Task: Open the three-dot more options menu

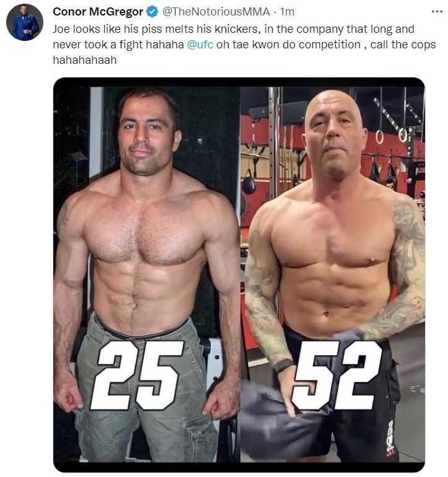Action: (x=437, y=12)
